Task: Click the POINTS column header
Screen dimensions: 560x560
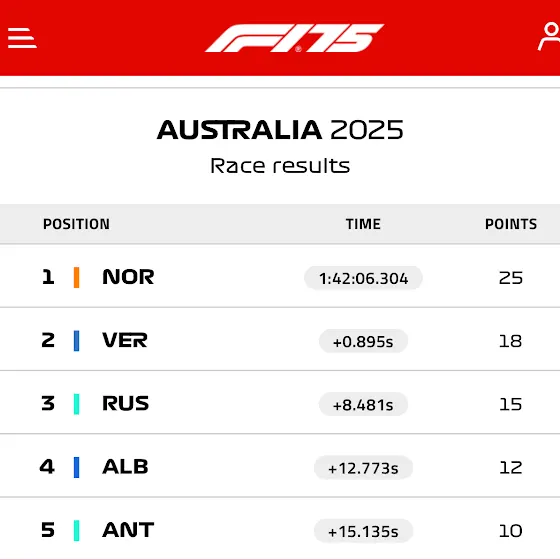Action: tap(511, 224)
